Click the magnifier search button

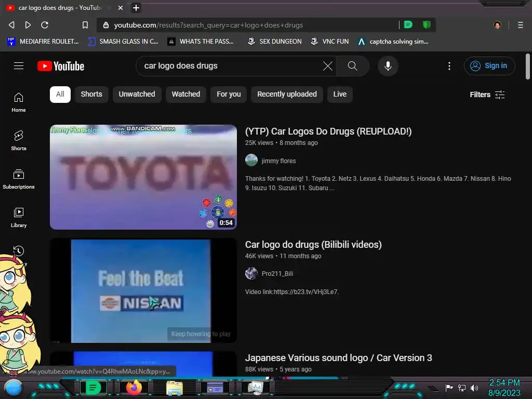[353, 66]
